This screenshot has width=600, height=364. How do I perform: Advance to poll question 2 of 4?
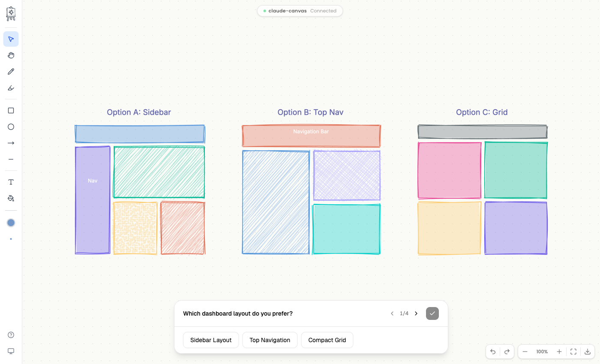(416, 313)
